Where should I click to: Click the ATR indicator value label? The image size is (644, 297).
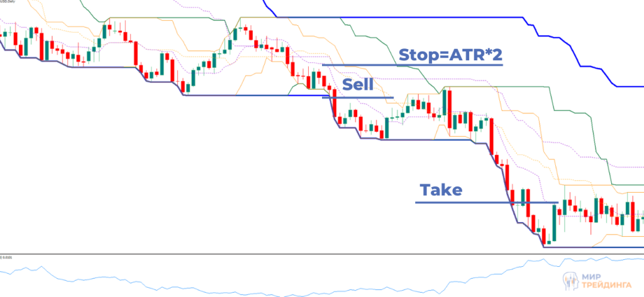coord(9,257)
